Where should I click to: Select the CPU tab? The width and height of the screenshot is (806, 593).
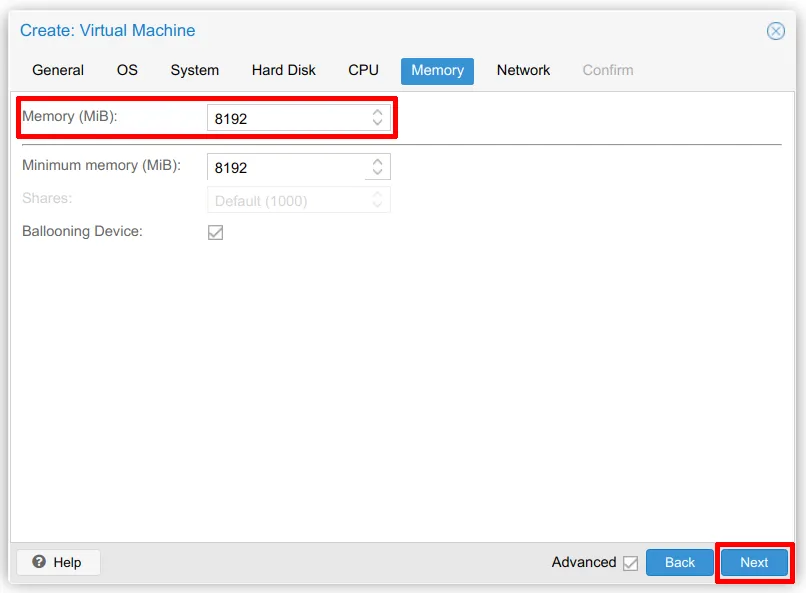[x=363, y=70]
